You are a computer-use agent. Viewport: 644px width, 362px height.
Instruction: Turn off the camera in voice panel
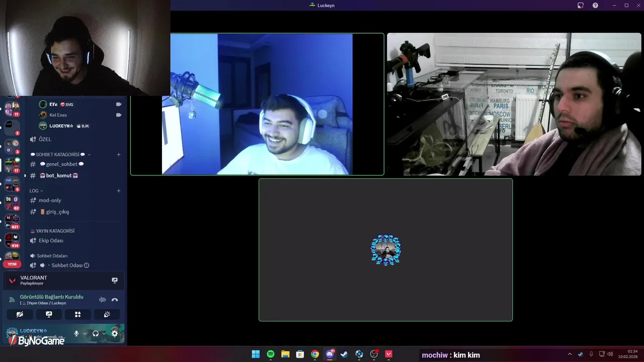click(20, 314)
